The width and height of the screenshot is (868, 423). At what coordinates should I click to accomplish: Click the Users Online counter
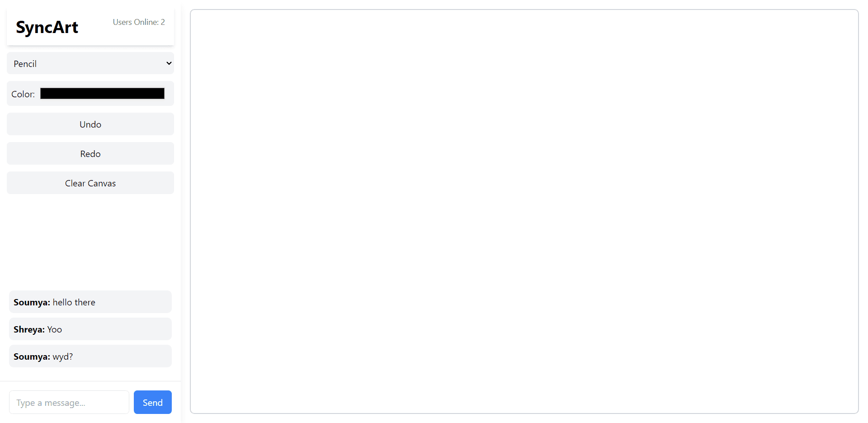click(x=139, y=22)
